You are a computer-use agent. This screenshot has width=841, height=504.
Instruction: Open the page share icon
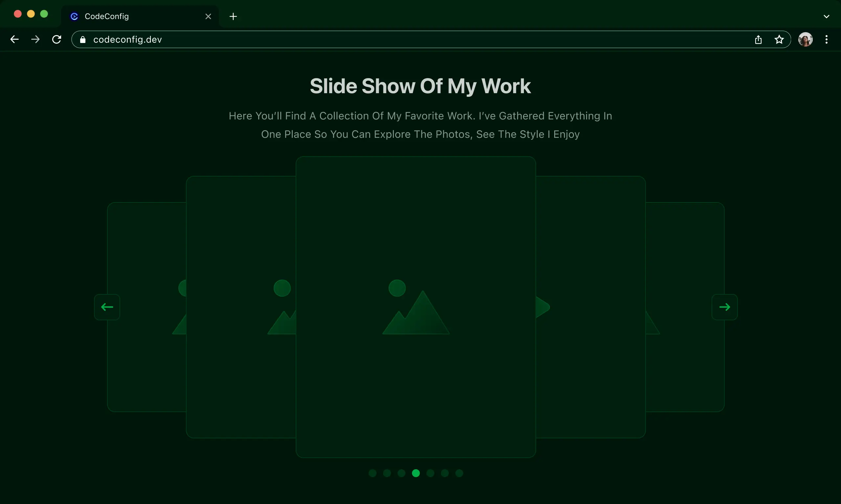758,39
